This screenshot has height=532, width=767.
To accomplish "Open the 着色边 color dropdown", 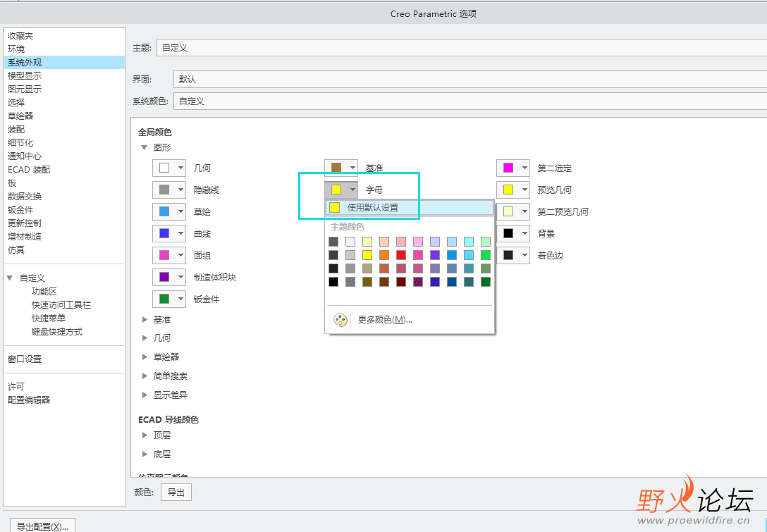I will pyautogui.click(x=513, y=255).
